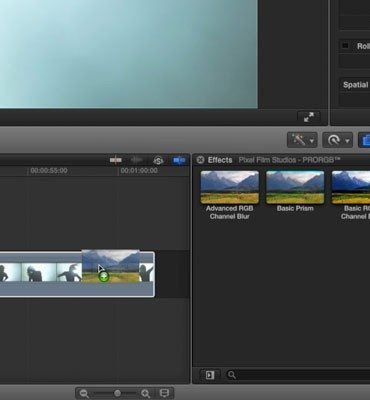The width and height of the screenshot is (370, 400).
Task: Expand the Retime dropdown arrow
Action: click(347, 141)
